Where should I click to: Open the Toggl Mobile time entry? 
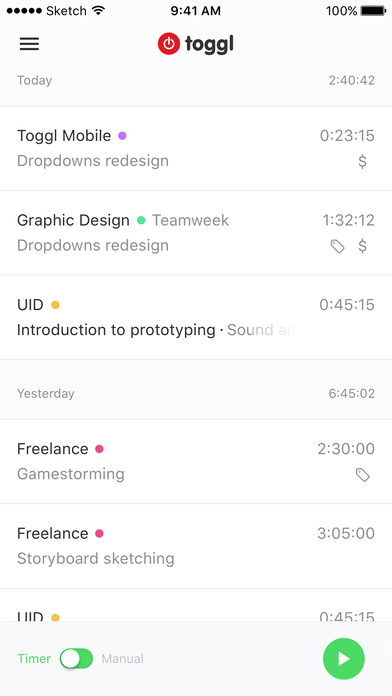pyautogui.click(x=196, y=148)
